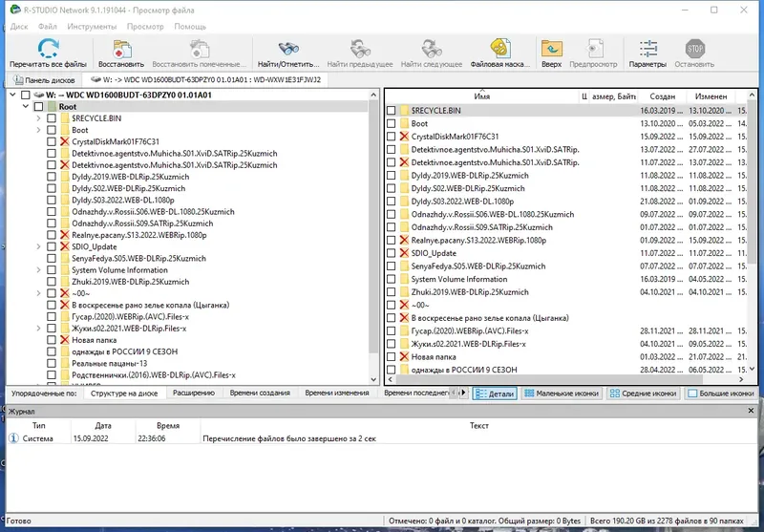
Task: Open the Файл menu
Action: tap(47, 27)
